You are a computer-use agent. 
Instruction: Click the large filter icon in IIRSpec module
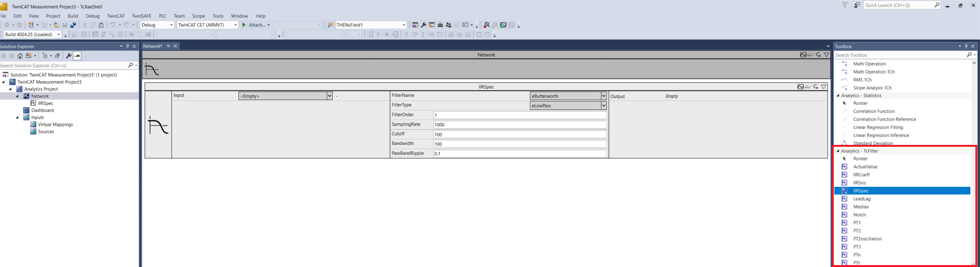tap(158, 125)
